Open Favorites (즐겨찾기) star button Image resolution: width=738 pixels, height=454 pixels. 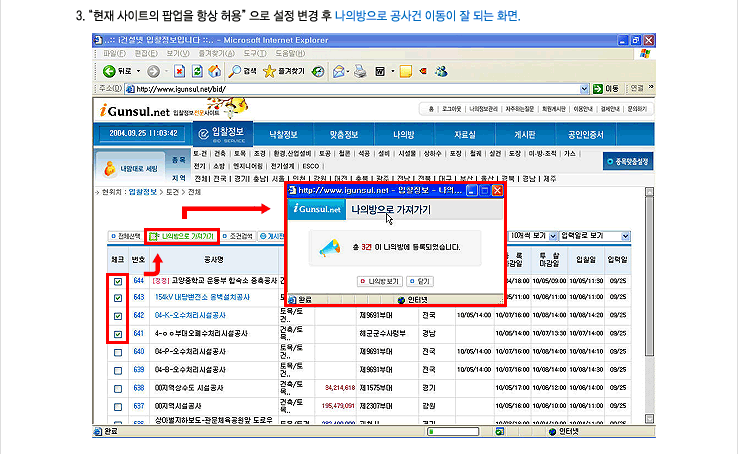coord(269,72)
